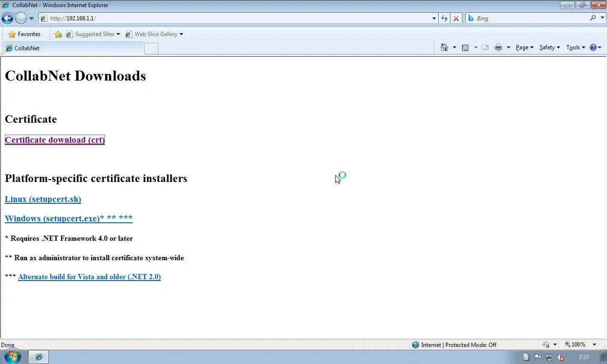607x364 pixels.
Task: Click the Done status text
Action: point(8,345)
